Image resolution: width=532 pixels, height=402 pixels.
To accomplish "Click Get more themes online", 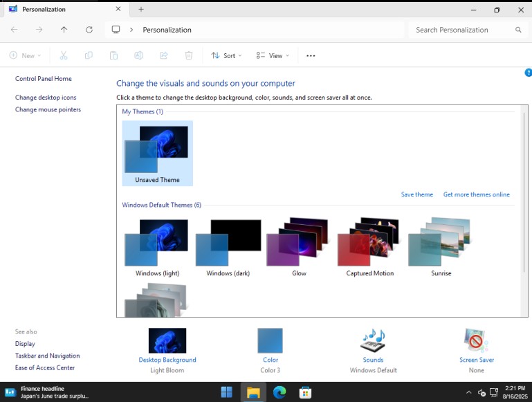I will point(477,194).
